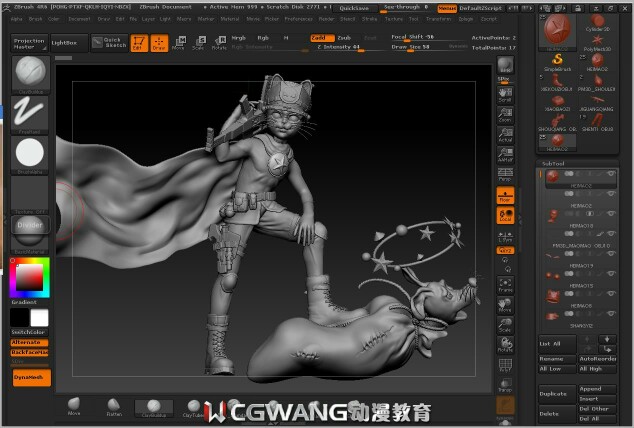The width and height of the screenshot is (634, 428).
Task: Open the Render menu
Action: [327, 19]
